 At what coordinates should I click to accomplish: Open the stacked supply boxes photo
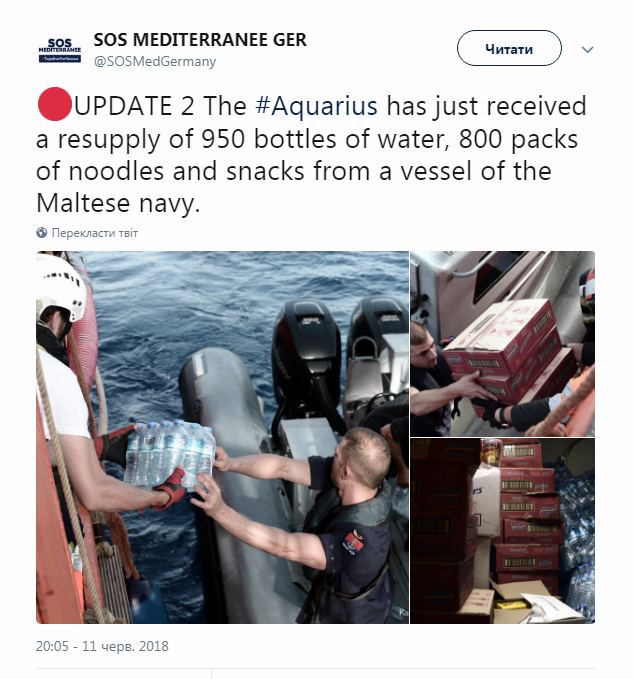(x=503, y=531)
